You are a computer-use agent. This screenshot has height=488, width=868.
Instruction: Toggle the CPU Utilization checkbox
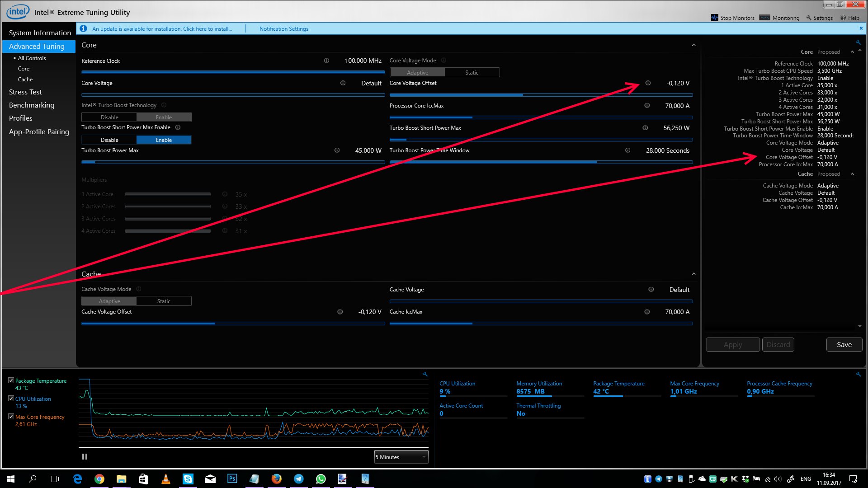click(11, 399)
